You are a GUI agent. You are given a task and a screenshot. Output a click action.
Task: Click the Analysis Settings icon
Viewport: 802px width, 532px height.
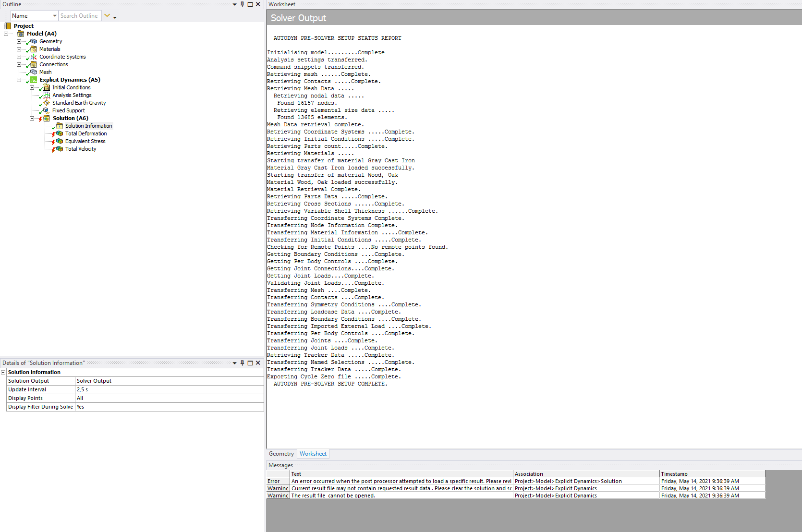(x=47, y=95)
